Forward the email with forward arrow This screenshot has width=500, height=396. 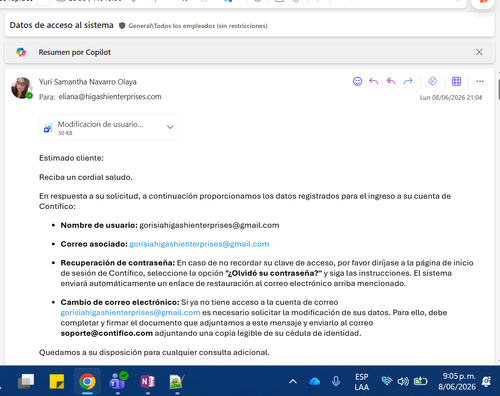point(408,81)
